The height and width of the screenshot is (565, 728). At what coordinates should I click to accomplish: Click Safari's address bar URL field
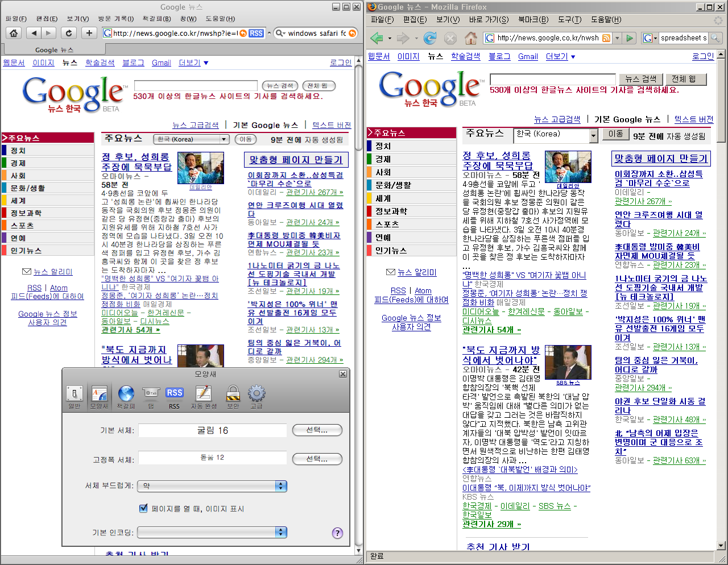(174, 34)
